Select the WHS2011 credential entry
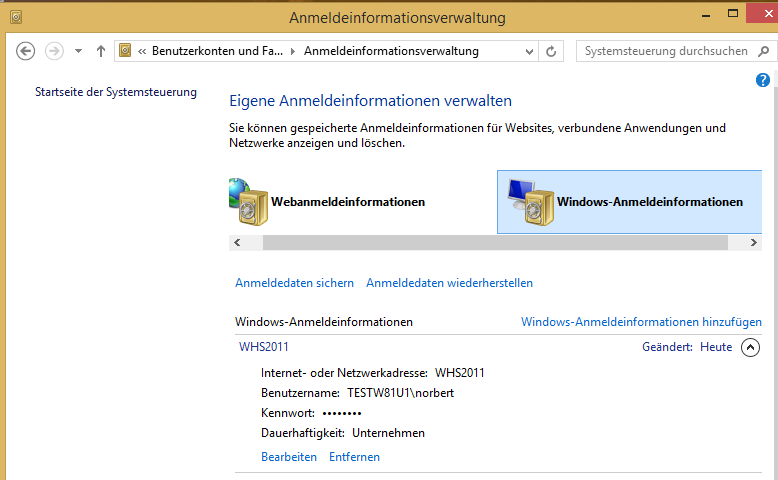This screenshot has height=480, width=778. pyautogui.click(x=263, y=347)
